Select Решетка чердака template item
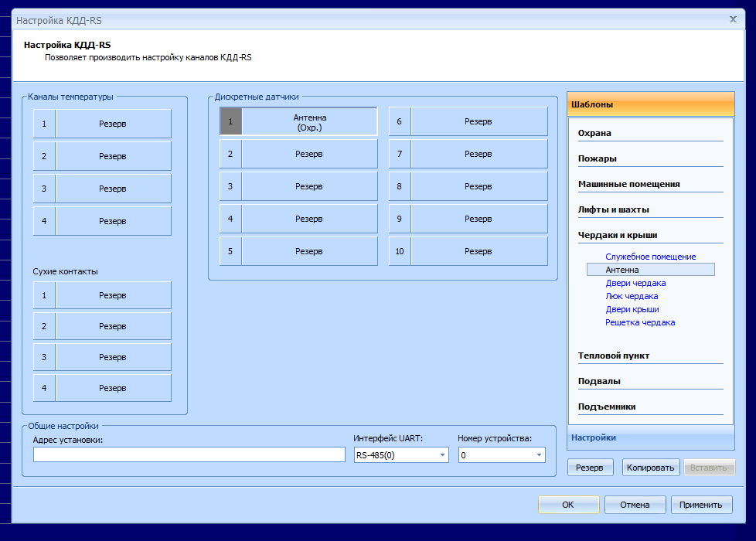This screenshot has width=756, height=541. point(640,322)
